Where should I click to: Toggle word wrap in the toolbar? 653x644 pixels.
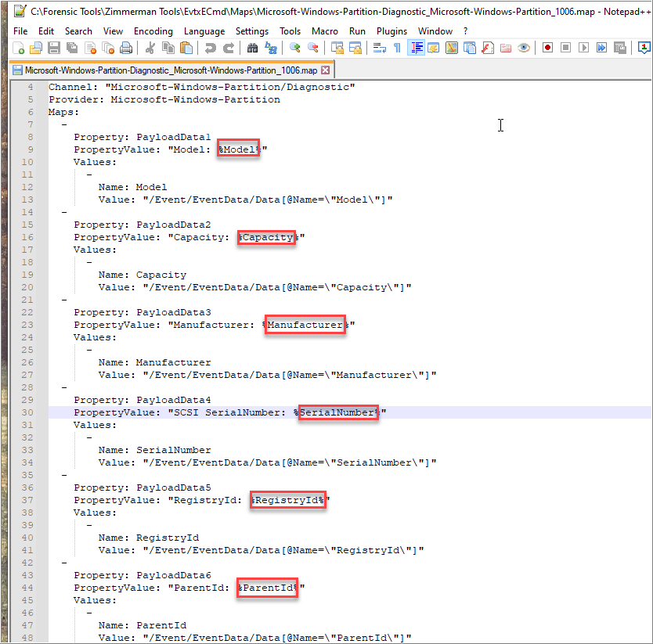[380, 49]
